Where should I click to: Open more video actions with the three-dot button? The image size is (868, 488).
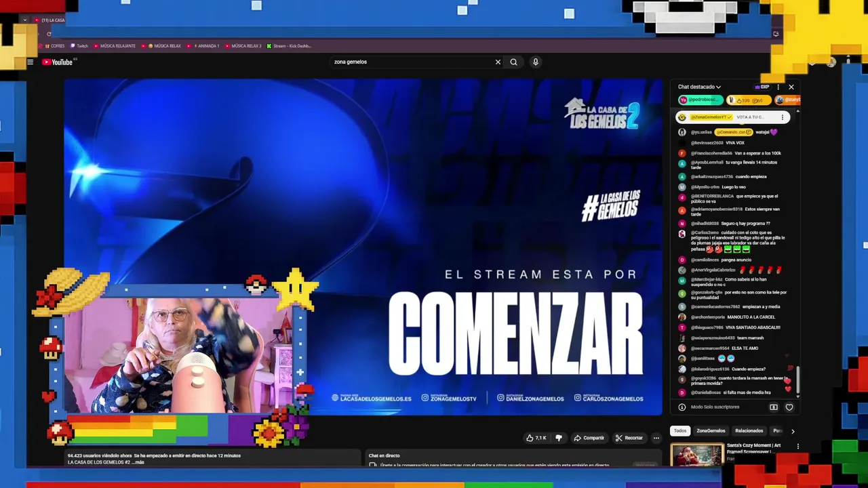click(x=656, y=438)
